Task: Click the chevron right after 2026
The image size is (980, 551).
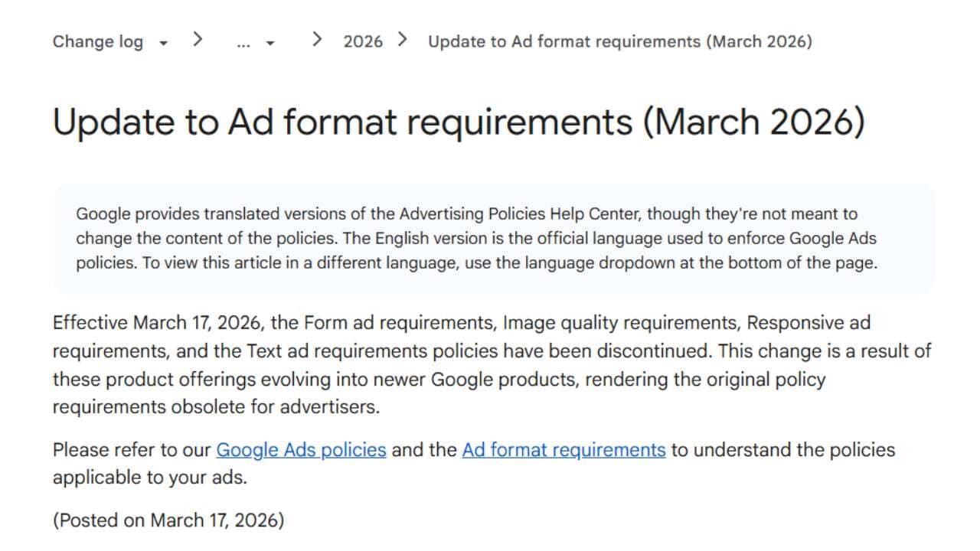Action: click(x=403, y=40)
